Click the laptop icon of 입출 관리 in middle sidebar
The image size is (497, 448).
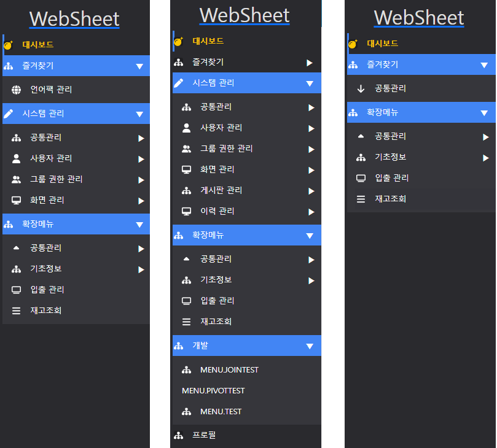click(186, 301)
